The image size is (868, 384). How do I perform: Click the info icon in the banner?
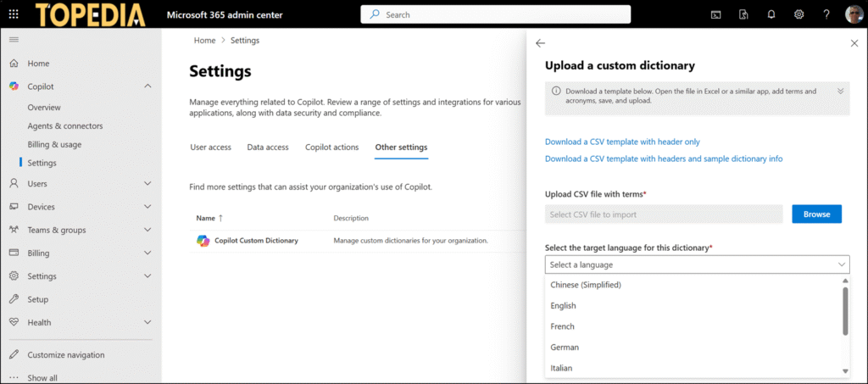556,91
